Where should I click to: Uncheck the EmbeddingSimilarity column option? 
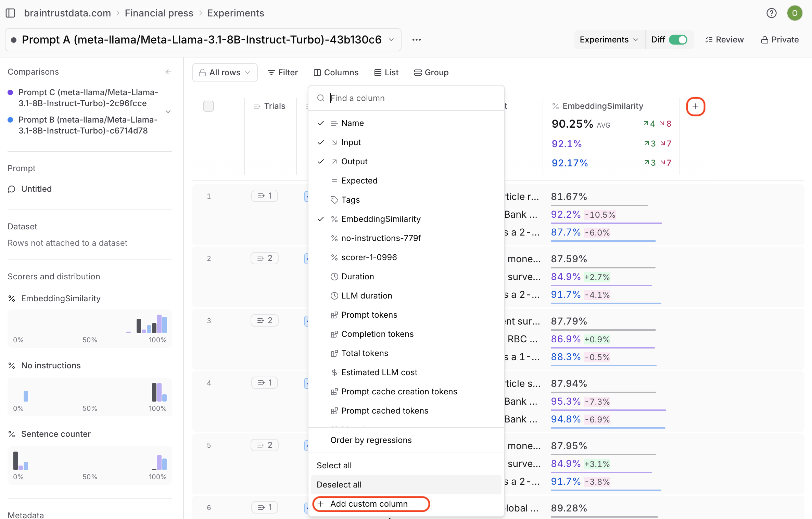coord(381,219)
